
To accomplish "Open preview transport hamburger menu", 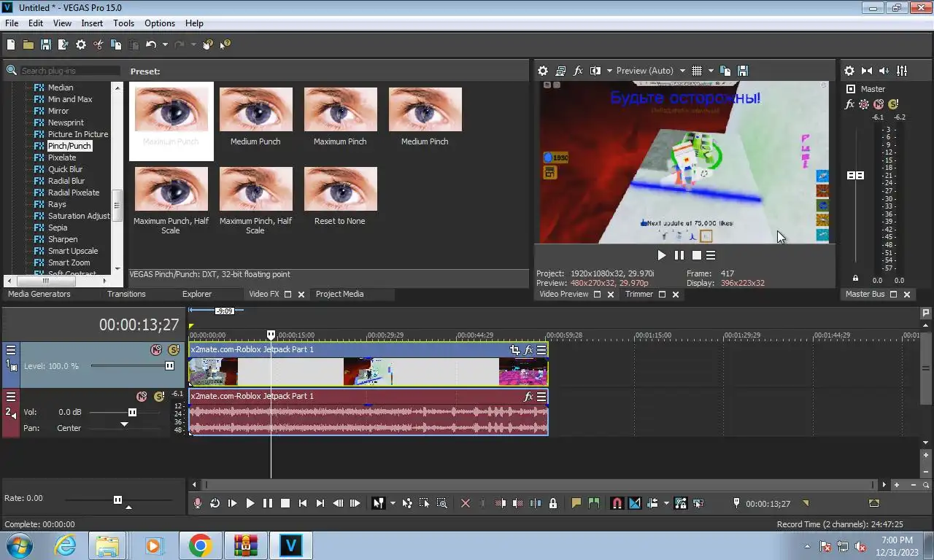I will (x=711, y=255).
